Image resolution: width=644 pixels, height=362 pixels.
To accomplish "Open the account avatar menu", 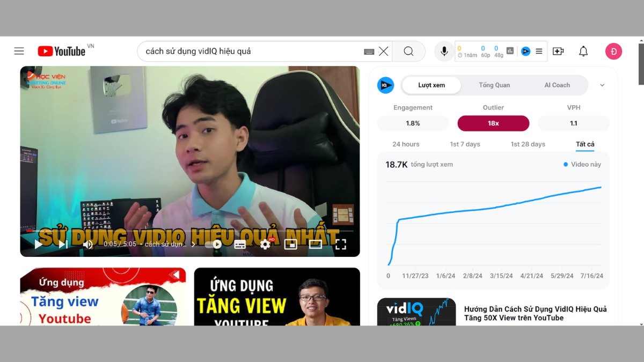I will pos(613,51).
